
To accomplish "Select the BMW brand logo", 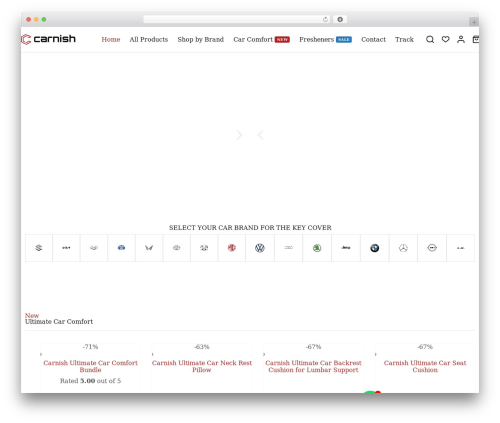I will [x=375, y=248].
